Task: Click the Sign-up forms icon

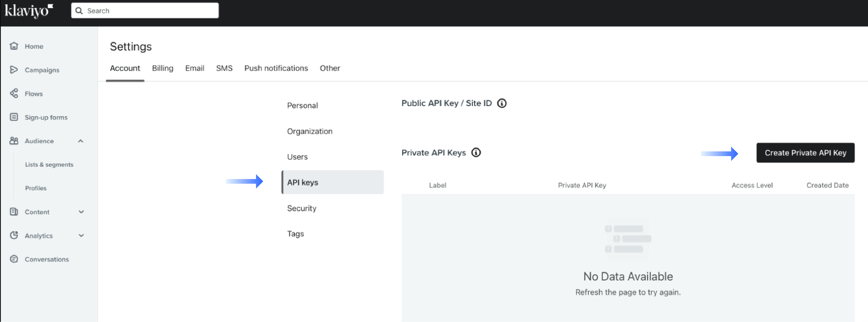Action: (14, 117)
